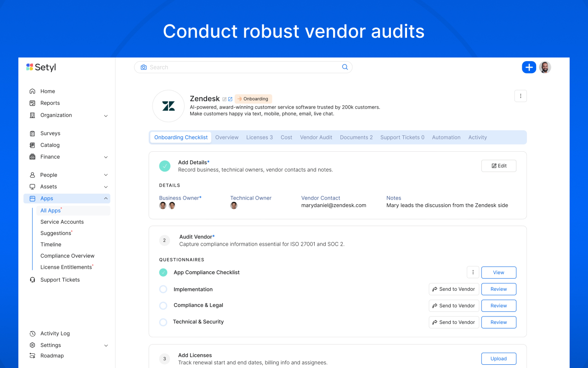
Task: Click the Setyl logo
Action: tap(41, 67)
